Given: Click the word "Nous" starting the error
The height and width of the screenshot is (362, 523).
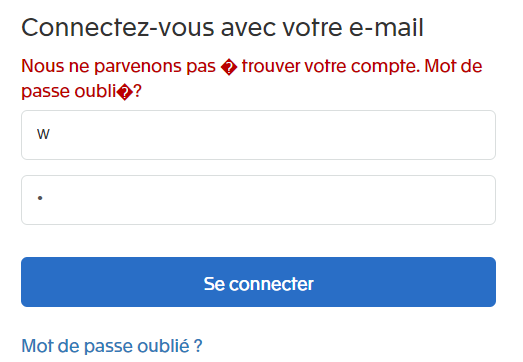Looking at the screenshot, I should (43, 66).
